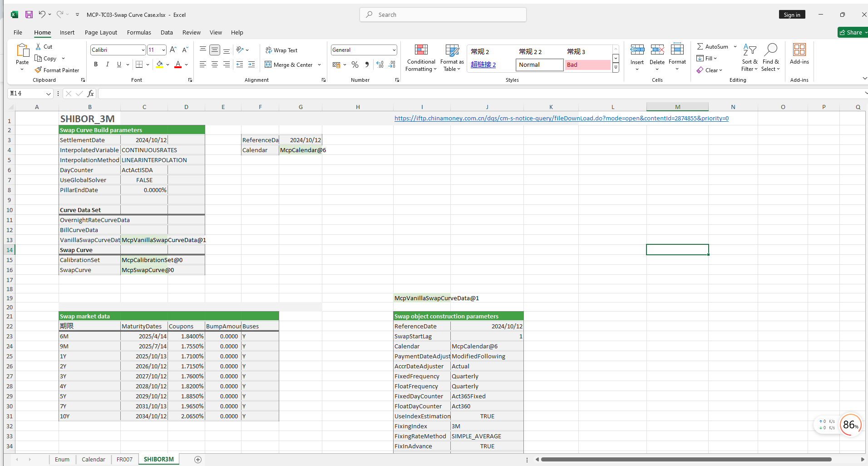Click the Search box

[x=443, y=15]
